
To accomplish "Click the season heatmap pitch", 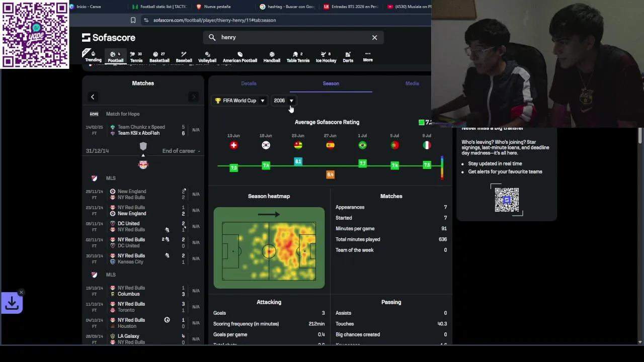I will pos(269,248).
